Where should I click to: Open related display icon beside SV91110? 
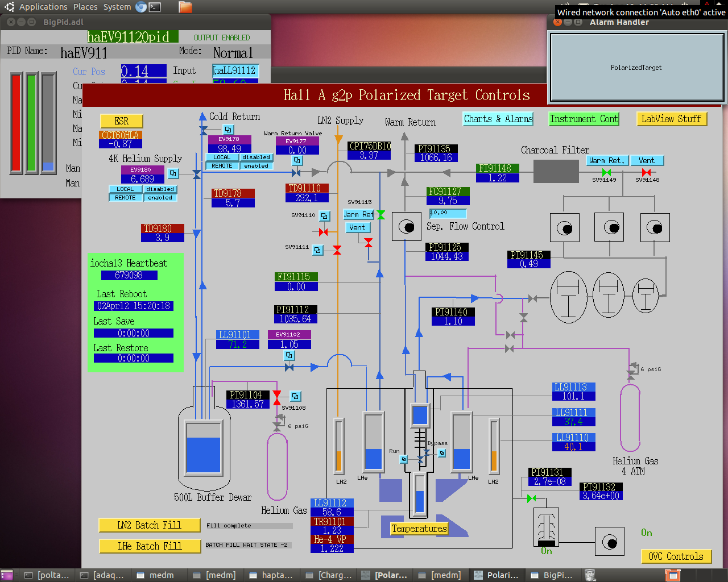tap(324, 216)
